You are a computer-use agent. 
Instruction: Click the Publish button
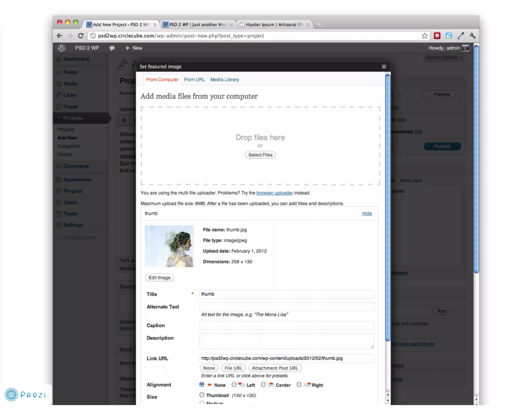pyautogui.click(x=442, y=147)
